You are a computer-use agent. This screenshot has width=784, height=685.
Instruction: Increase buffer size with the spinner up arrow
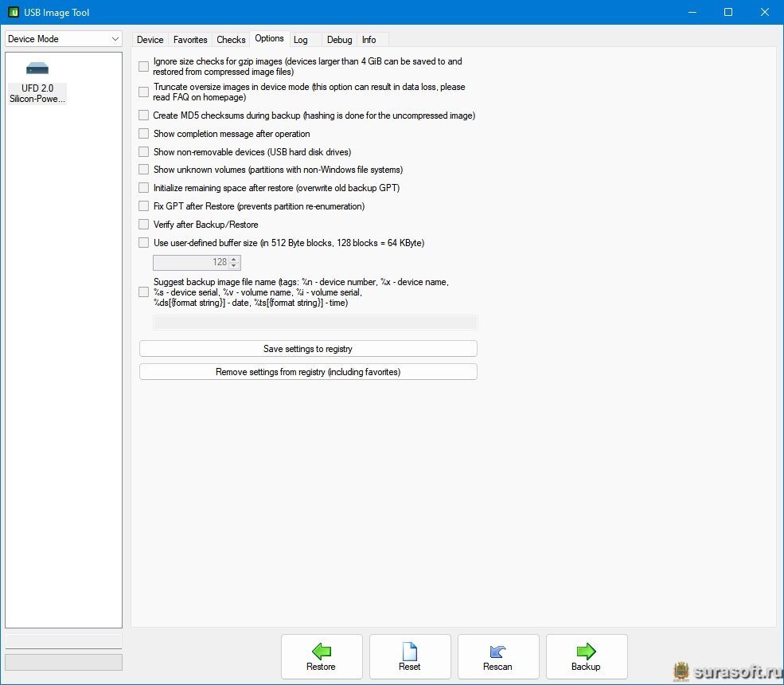(x=234, y=259)
